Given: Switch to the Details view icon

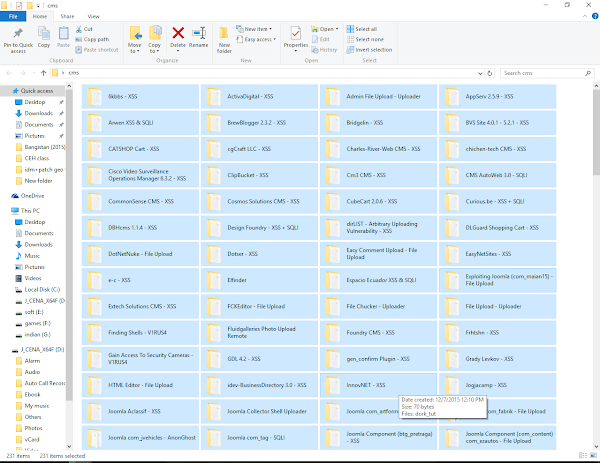Looking at the screenshot, I should [583, 455].
